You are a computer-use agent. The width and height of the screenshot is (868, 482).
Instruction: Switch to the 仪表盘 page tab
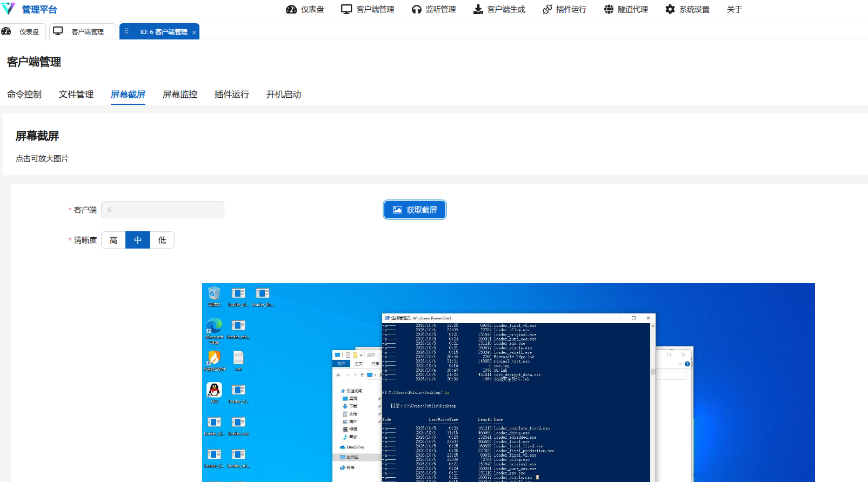click(x=22, y=31)
